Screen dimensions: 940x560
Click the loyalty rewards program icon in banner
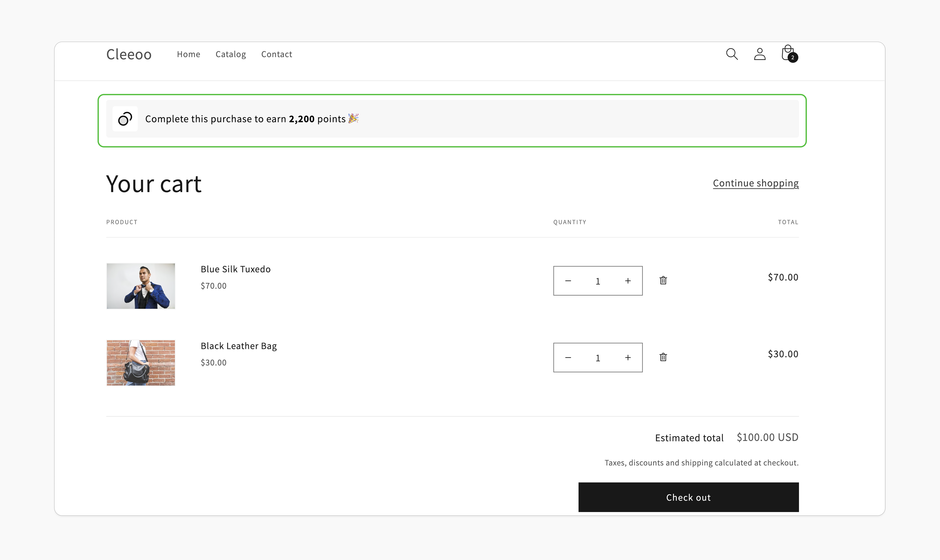point(125,119)
